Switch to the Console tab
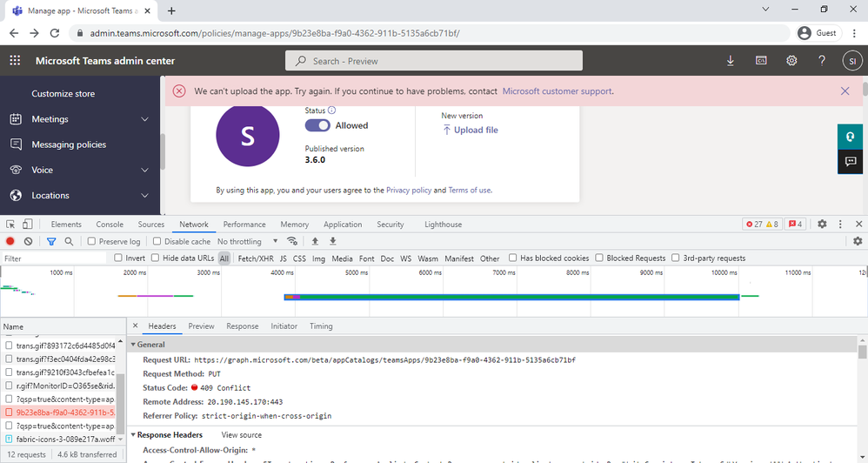868x463 pixels. [x=110, y=225]
